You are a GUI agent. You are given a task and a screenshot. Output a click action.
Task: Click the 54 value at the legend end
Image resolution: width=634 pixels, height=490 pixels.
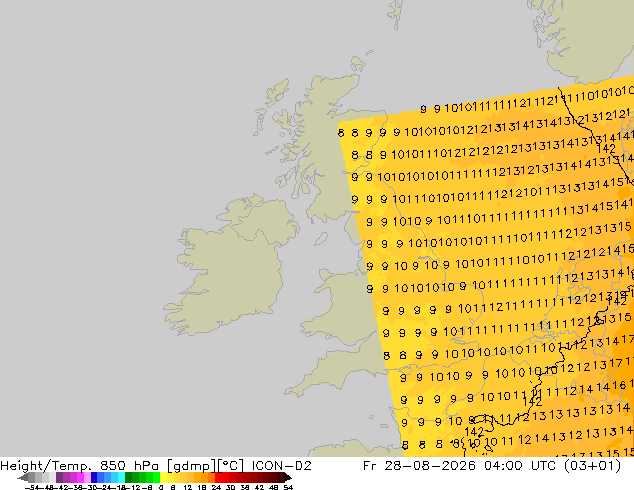[288, 487]
